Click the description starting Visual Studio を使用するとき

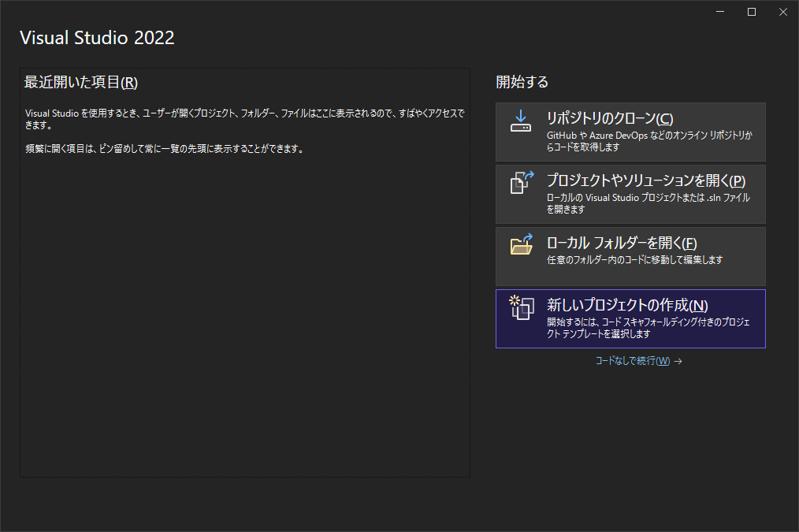pos(245,119)
